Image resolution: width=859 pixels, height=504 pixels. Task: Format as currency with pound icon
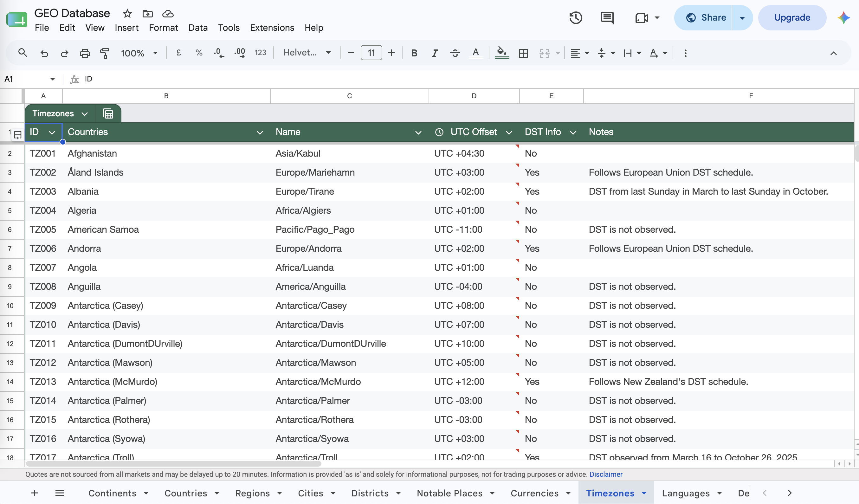178,53
